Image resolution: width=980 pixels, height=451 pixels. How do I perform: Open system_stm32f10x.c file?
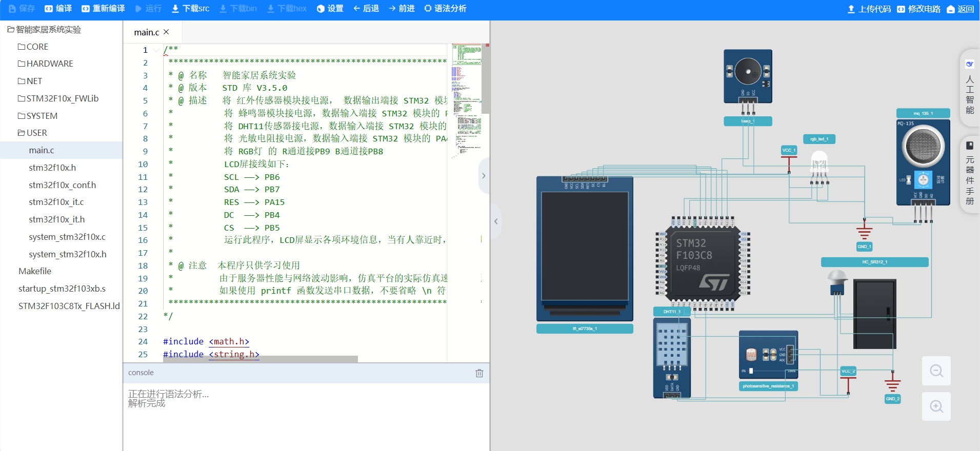[x=67, y=237]
